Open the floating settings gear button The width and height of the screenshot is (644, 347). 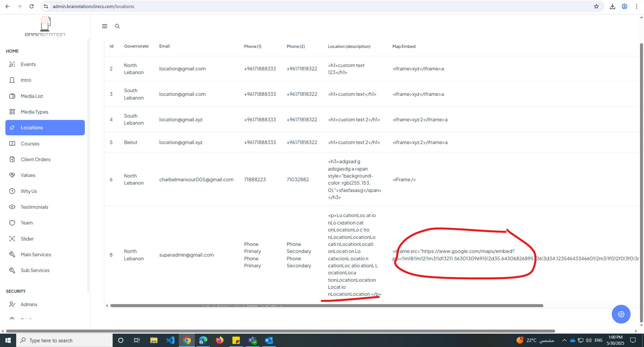[621, 314]
